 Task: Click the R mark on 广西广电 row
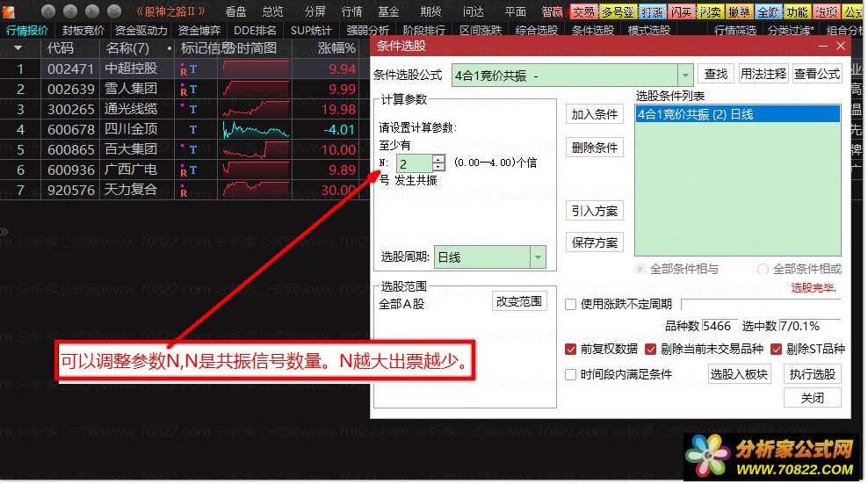tap(184, 171)
